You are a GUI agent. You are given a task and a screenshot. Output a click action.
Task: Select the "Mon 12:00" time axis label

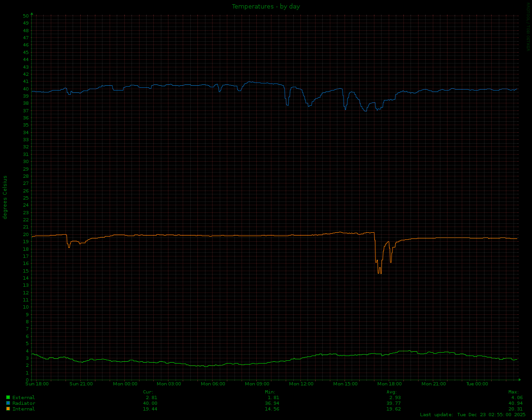coord(301,384)
